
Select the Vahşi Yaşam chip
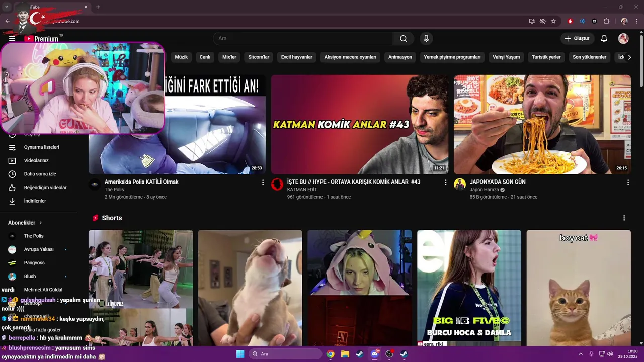[x=506, y=57]
